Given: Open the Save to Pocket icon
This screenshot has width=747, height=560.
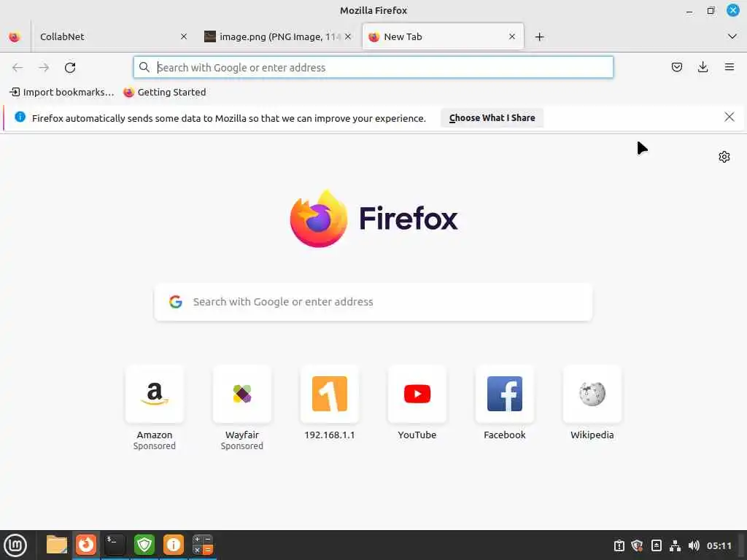Looking at the screenshot, I should coord(676,67).
